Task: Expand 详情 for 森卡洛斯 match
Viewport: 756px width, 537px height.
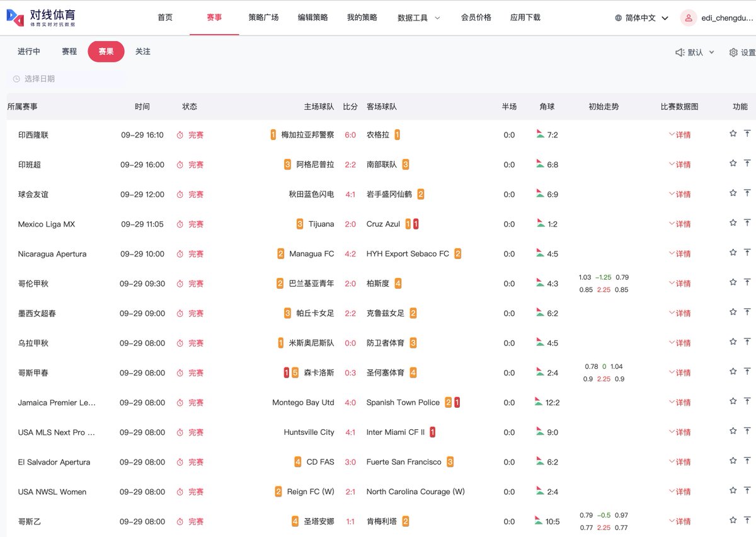Action: point(680,373)
